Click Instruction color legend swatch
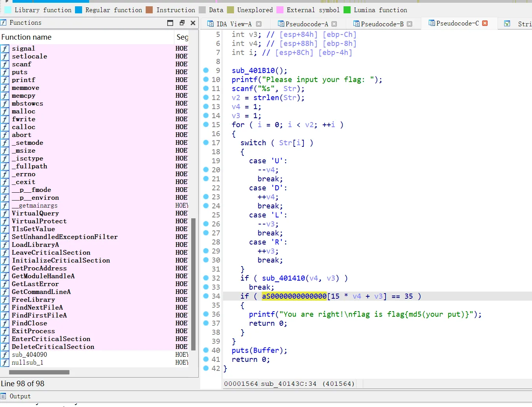The height and width of the screenshot is (407, 532). 149,10
